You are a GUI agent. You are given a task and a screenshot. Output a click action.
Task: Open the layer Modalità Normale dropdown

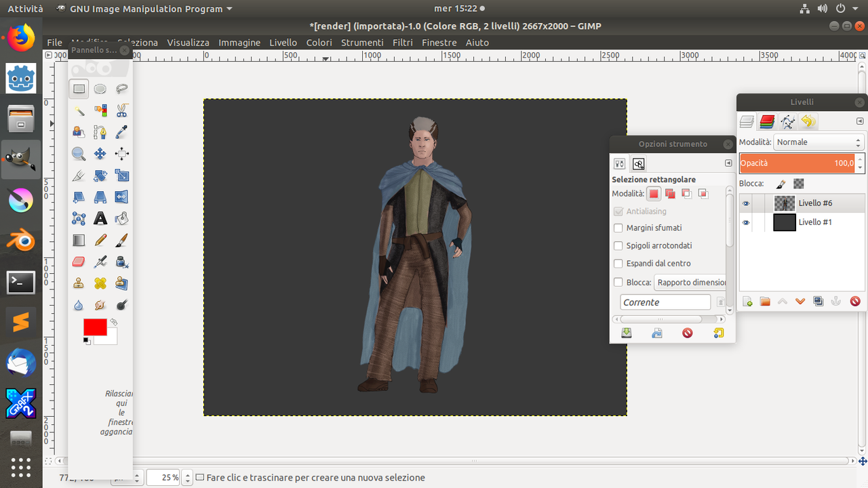tap(818, 142)
